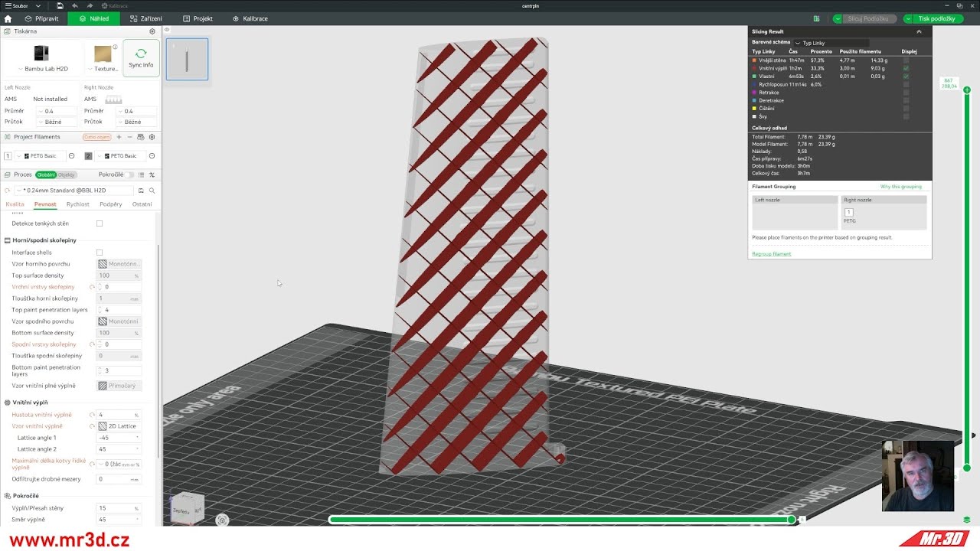
Task: Click the view orientation cube
Action: (x=186, y=510)
